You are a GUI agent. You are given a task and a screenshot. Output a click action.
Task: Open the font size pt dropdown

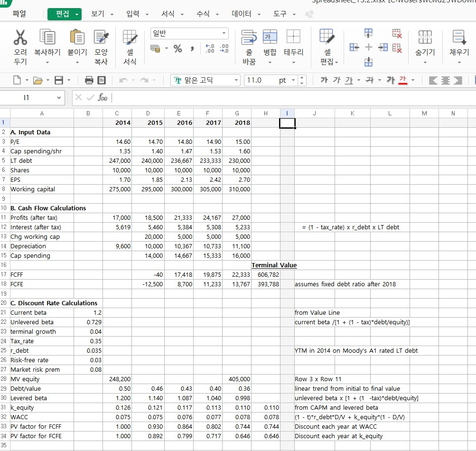coord(293,81)
